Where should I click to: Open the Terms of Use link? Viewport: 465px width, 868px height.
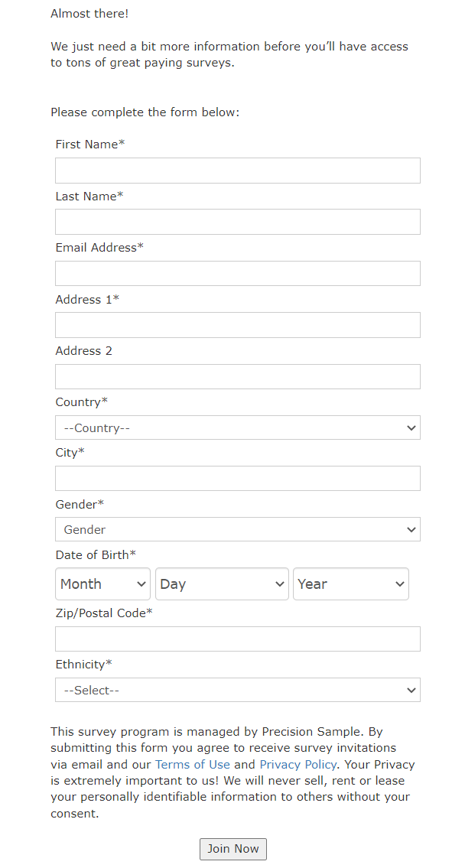[x=192, y=764]
